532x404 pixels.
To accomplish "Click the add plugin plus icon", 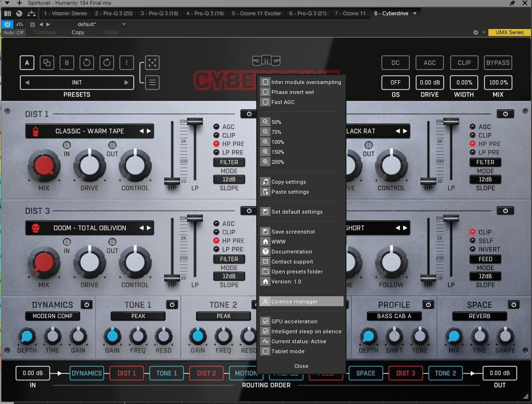I will coord(19,3).
